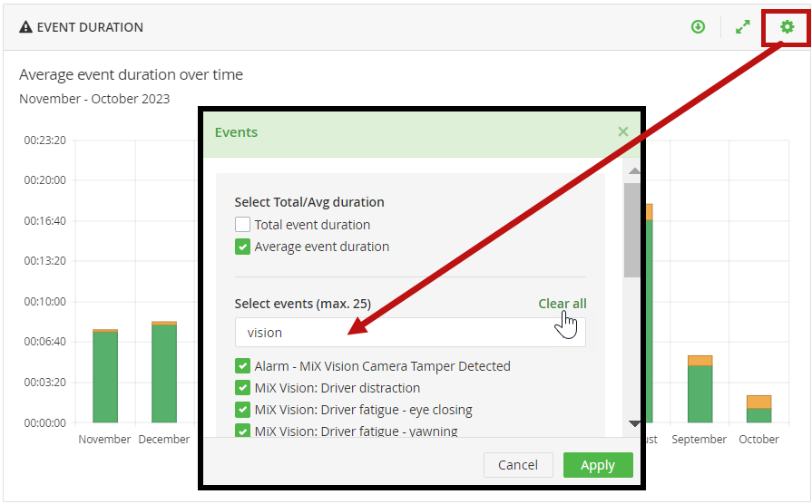This screenshot has height=504, width=812.
Task: Click the December axis label
Action: pyautogui.click(x=164, y=440)
